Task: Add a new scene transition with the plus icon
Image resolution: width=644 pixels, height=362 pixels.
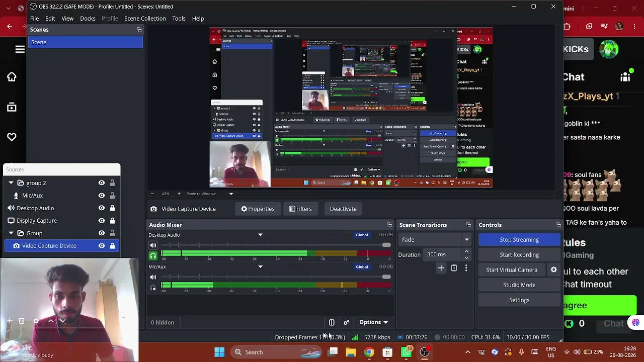Action: click(x=441, y=268)
